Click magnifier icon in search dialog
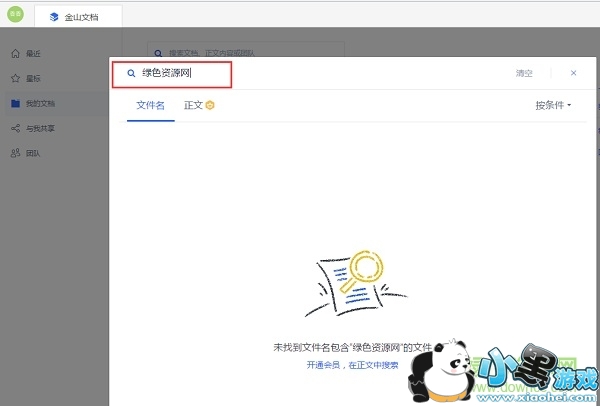 [131, 73]
